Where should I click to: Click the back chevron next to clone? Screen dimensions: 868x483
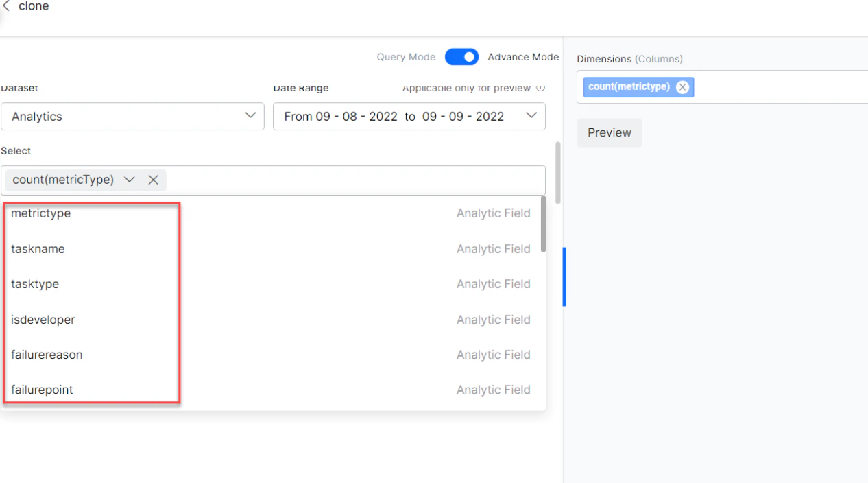[7, 6]
